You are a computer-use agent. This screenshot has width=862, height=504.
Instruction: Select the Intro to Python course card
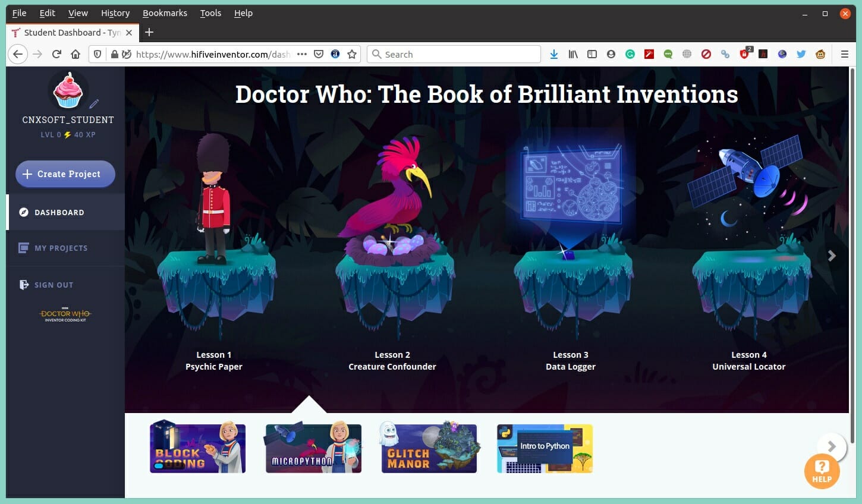(545, 449)
